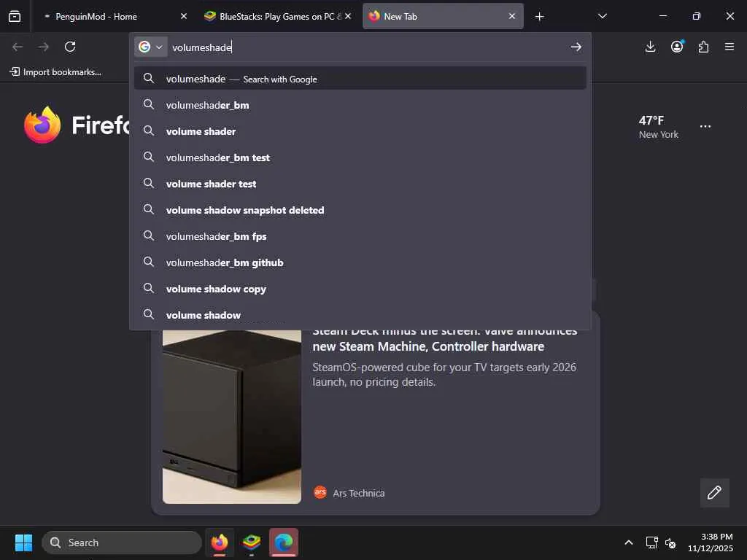Close the BlueStacks tab

tap(348, 16)
